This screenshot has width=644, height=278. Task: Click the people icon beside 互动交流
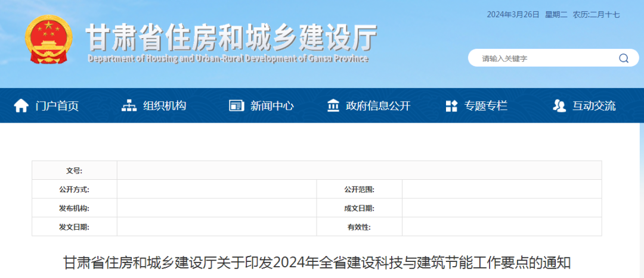click(559, 106)
